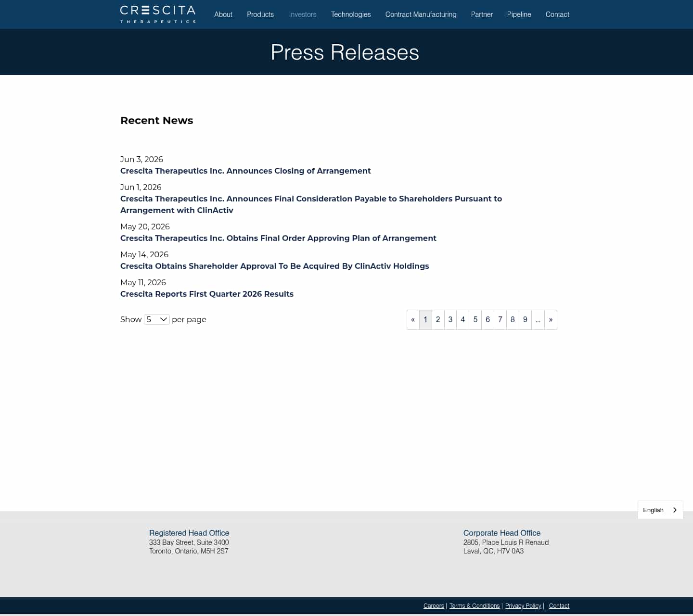Viewport: 693px width, 616px height.
Task: Open the Terms & Conditions footer link
Action: tap(475, 606)
